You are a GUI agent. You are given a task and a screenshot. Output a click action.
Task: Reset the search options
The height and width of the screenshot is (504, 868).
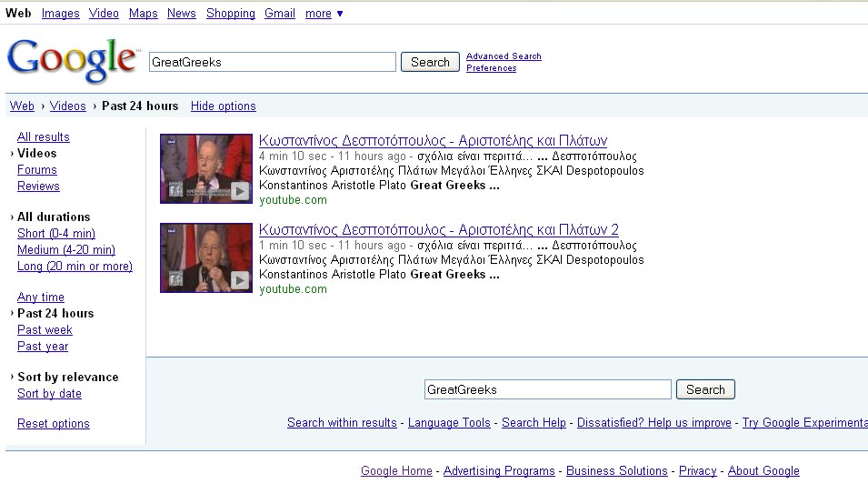click(x=54, y=424)
